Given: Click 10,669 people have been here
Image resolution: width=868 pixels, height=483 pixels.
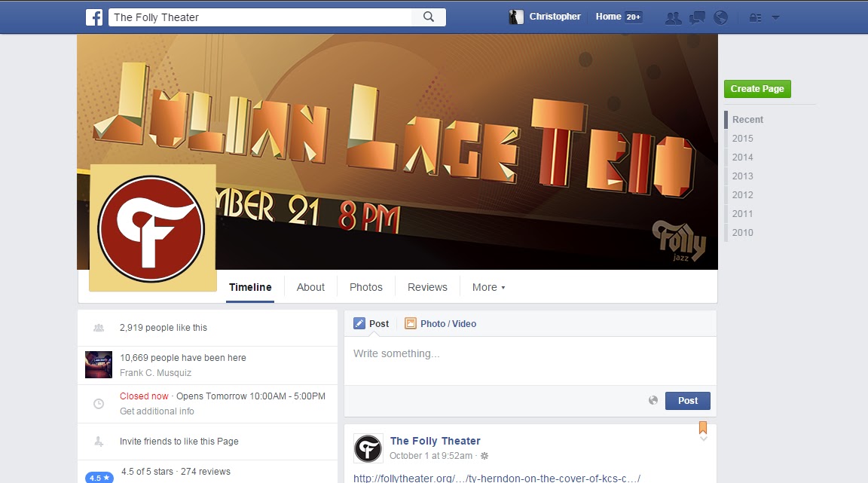Looking at the screenshot, I should click(182, 358).
